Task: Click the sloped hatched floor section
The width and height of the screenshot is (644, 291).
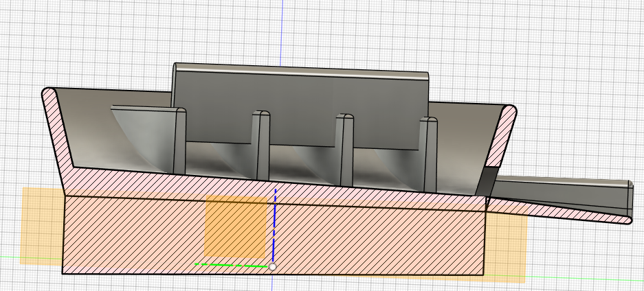Action: [x=275, y=185]
